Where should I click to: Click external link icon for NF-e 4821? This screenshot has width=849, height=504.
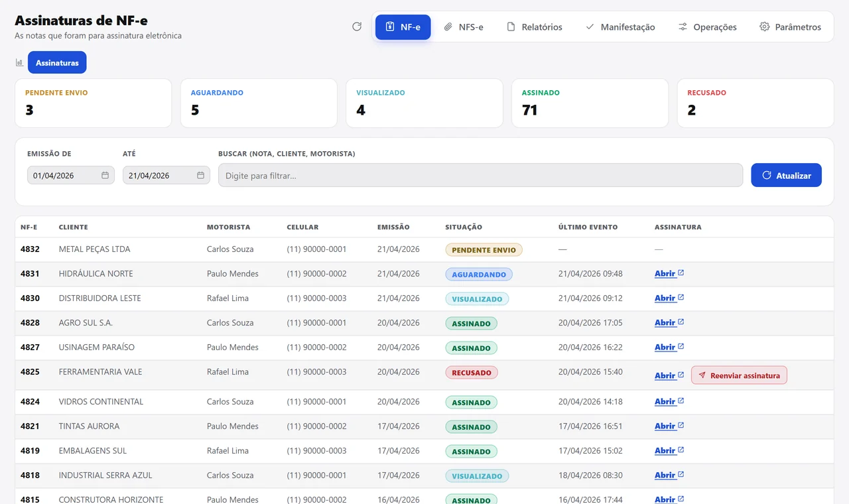click(681, 426)
